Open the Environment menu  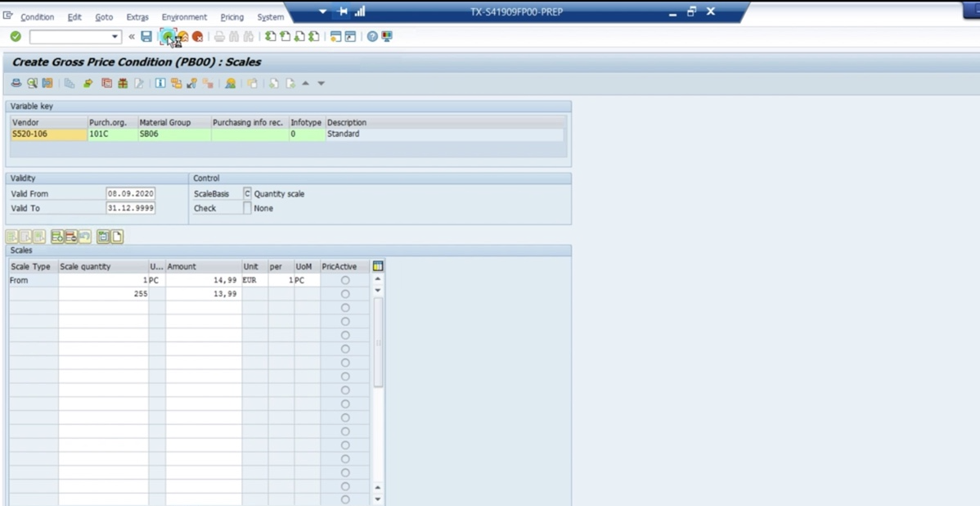point(184,17)
